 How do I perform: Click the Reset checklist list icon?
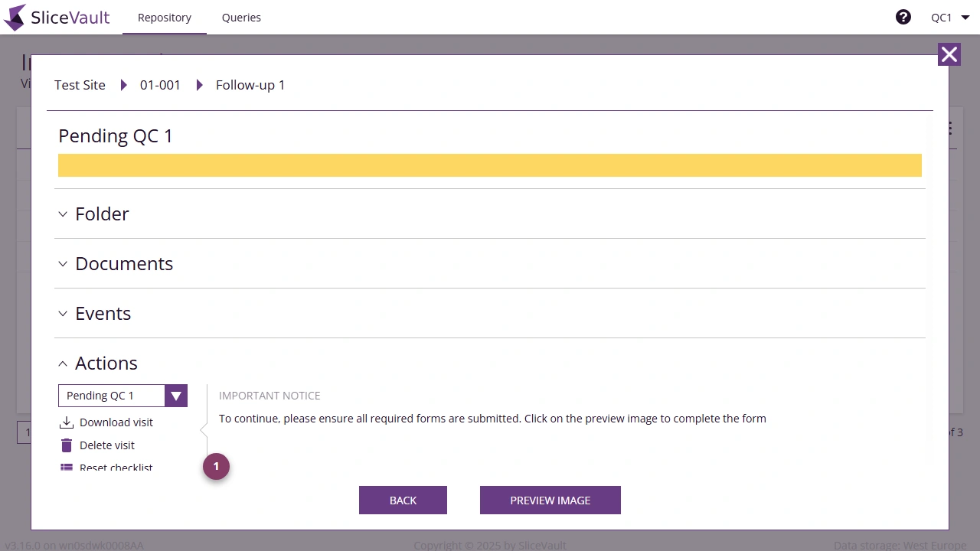pyautogui.click(x=67, y=467)
